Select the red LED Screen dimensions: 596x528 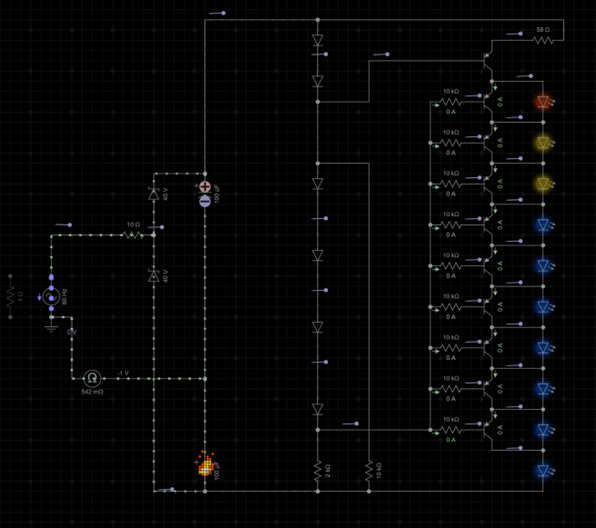tap(544, 102)
